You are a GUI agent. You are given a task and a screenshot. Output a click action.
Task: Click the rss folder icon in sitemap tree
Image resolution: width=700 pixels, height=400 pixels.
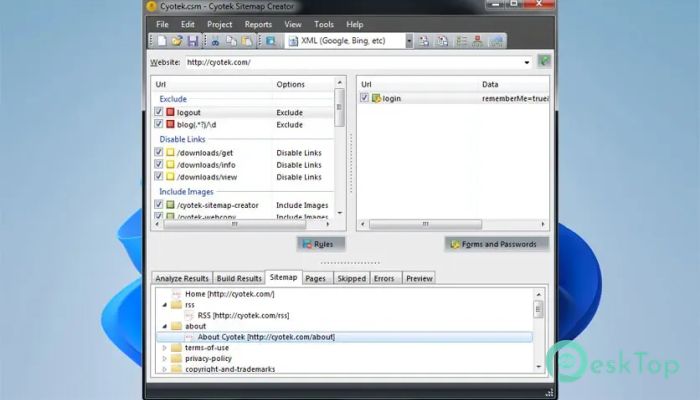[x=177, y=304]
